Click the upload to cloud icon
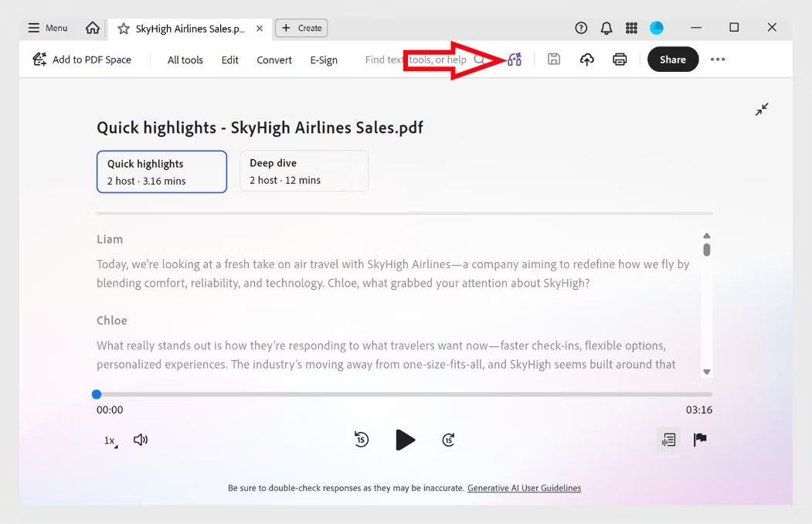 coord(586,60)
